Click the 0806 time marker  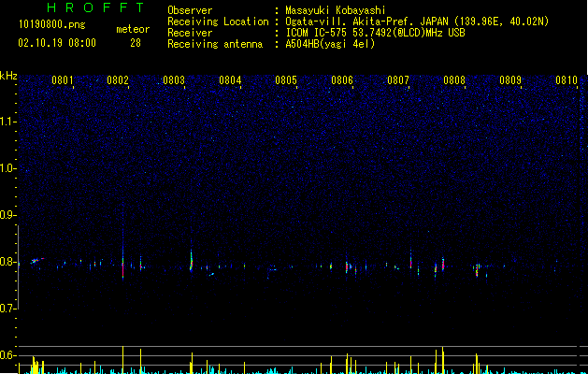coord(342,80)
